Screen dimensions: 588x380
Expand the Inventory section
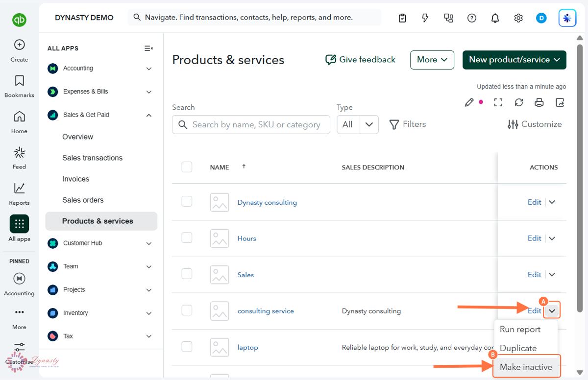(149, 313)
